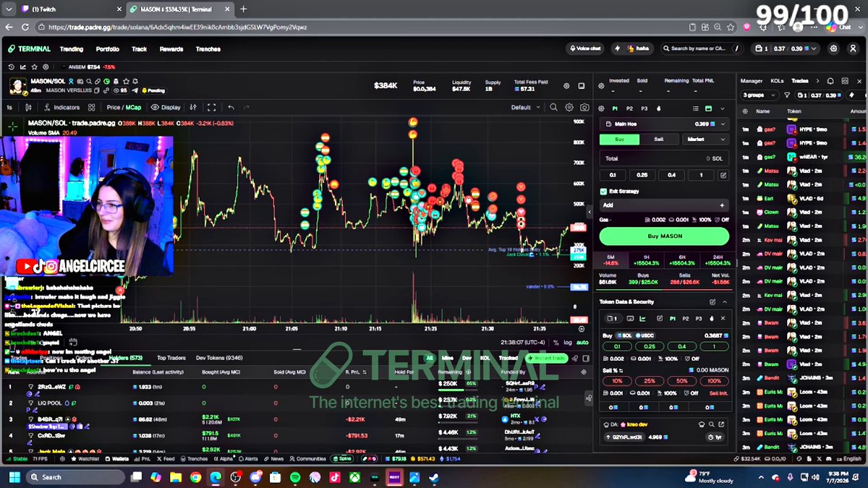Open notifications bell in trades panel
The width and height of the screenshot is (868, 488).
(x=830, y=81)
